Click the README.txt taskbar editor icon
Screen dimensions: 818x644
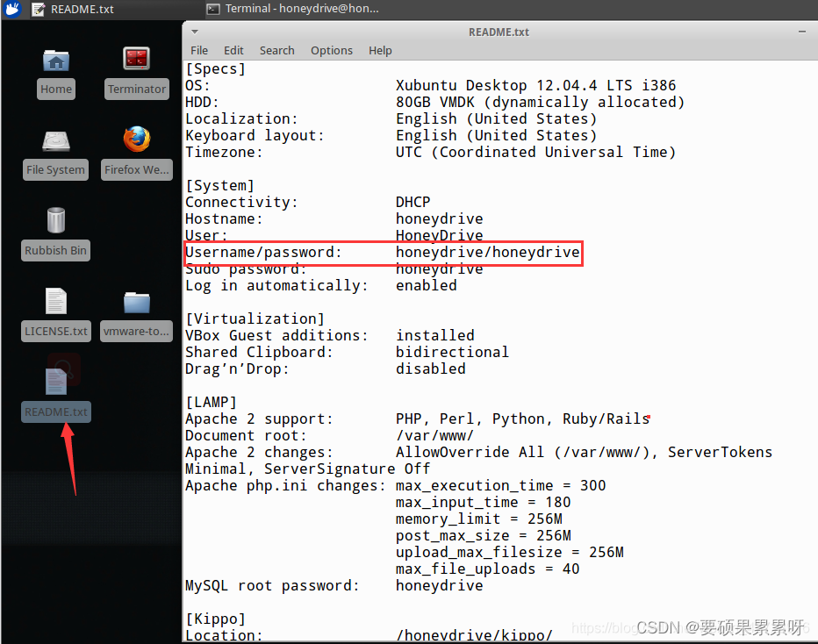38,9
